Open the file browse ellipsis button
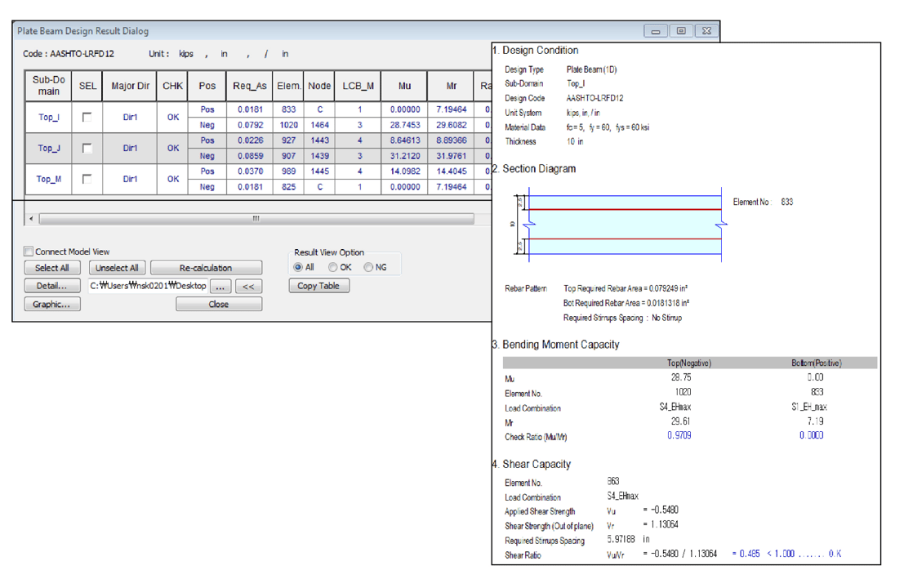 click(x=220, y=287)
